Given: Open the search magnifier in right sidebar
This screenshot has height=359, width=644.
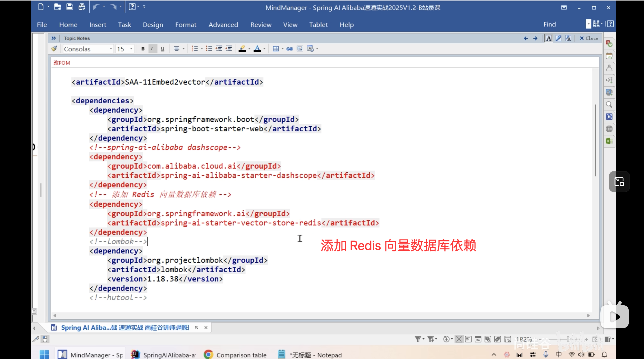Looking at the screenshot, I should coord(609,105).
